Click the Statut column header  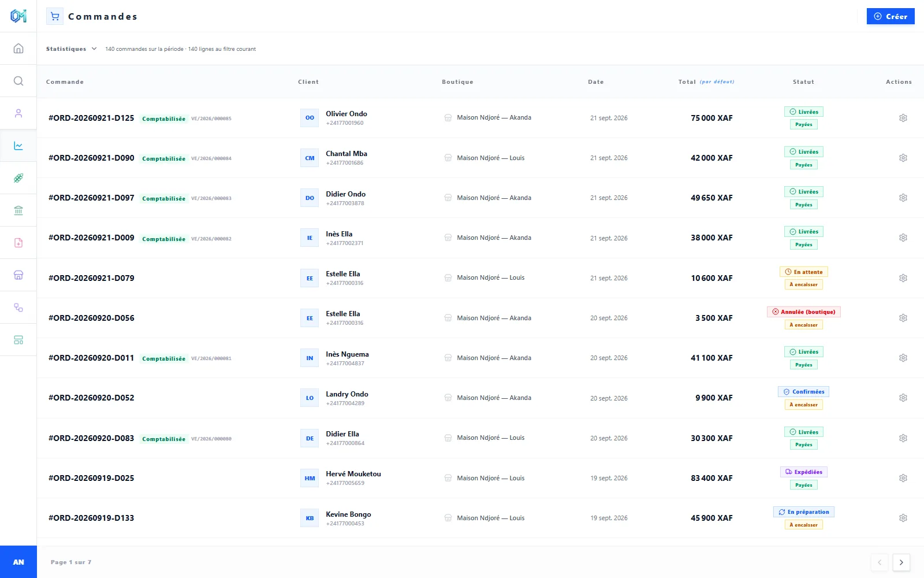(x=803, y=82)
